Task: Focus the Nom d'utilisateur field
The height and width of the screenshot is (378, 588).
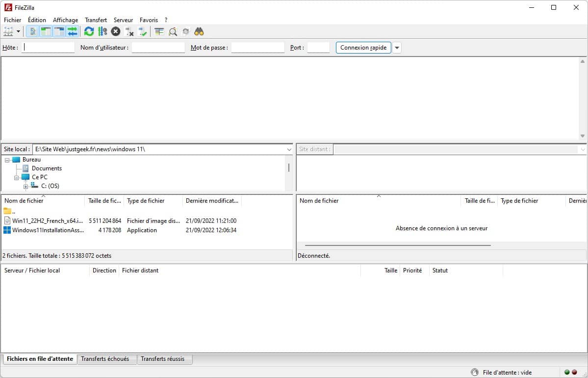Action: pos(158,47)
